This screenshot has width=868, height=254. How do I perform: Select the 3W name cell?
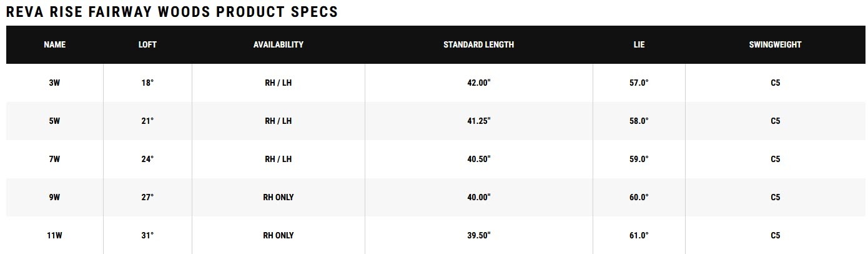click(x=54, y=83)
